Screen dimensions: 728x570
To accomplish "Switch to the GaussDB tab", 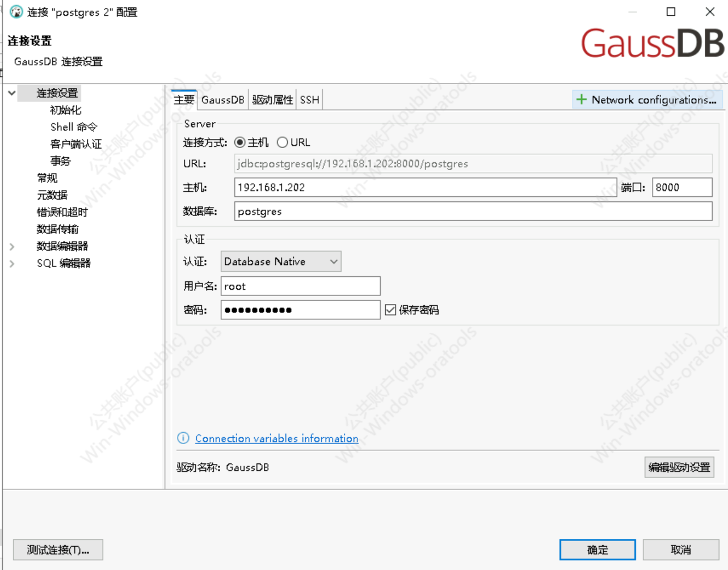I will point(222,100).
